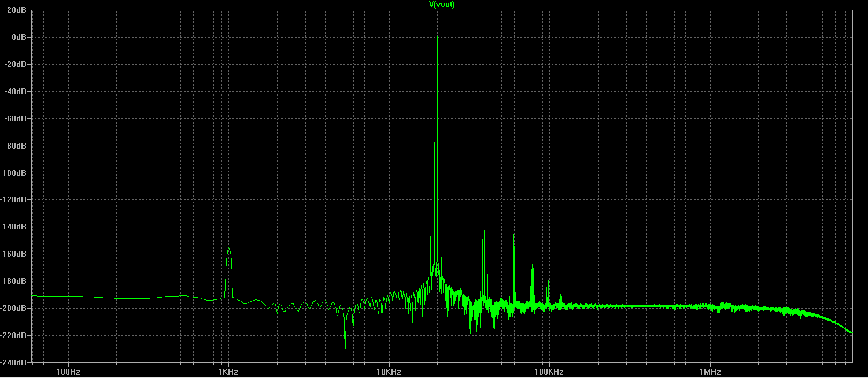Click the harmonic peak near 60KHz
Screen dimensions: 868x378
[512, 235]
